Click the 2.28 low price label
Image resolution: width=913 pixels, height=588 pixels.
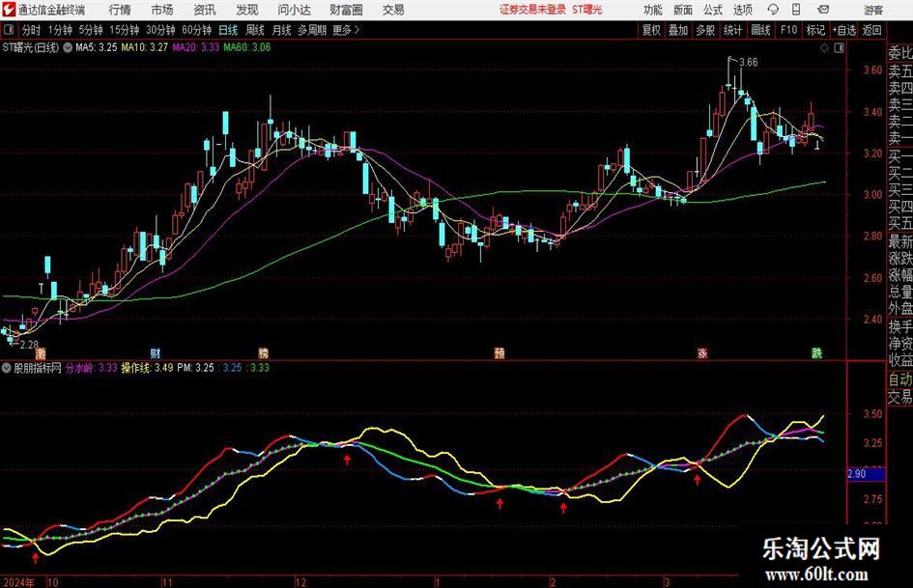(x=29, y=345)
